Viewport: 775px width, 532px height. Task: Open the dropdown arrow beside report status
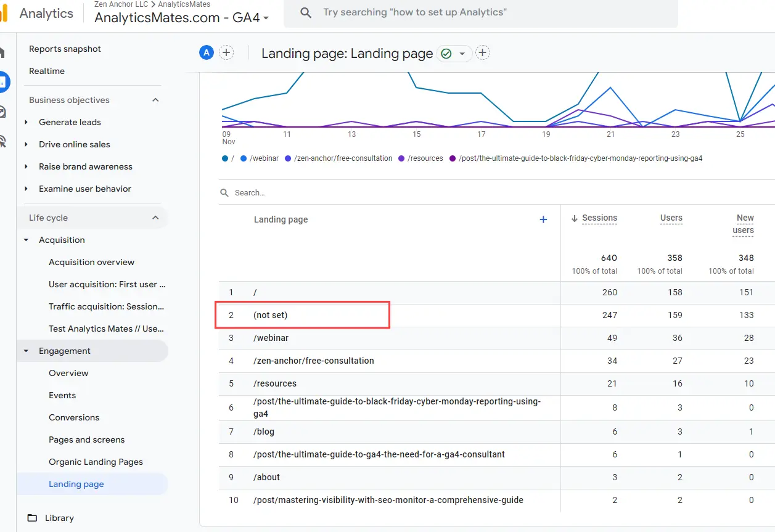point(462,54)
